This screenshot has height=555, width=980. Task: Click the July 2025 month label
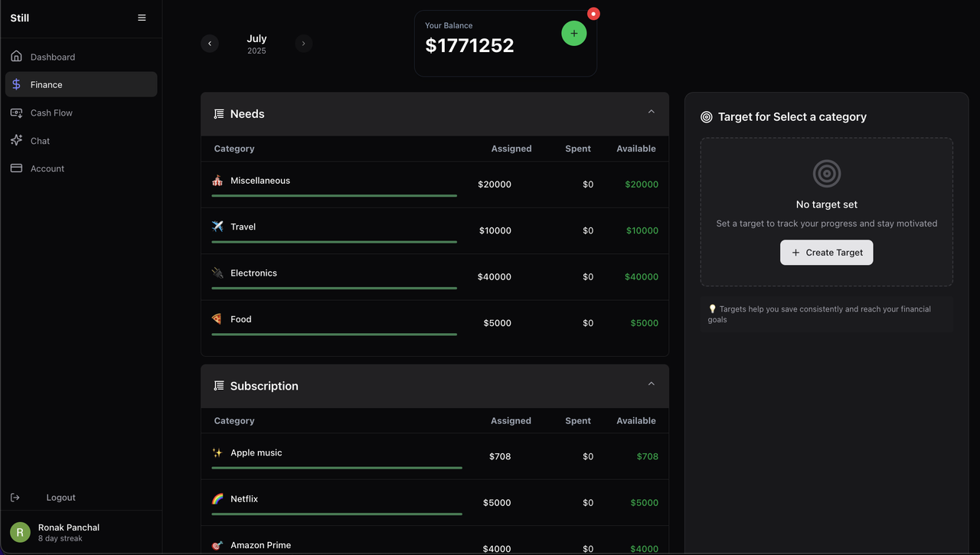(256, 44)
